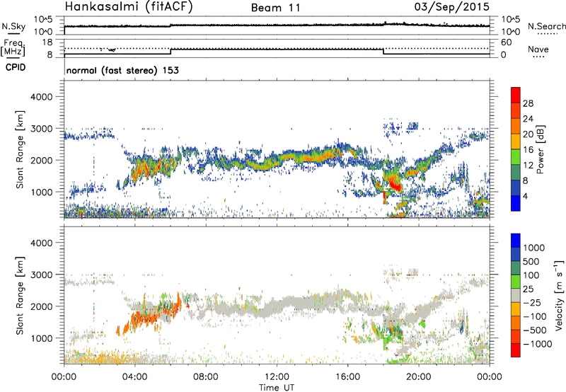Click the '25' value on velocity colorbar

point(528,289)
